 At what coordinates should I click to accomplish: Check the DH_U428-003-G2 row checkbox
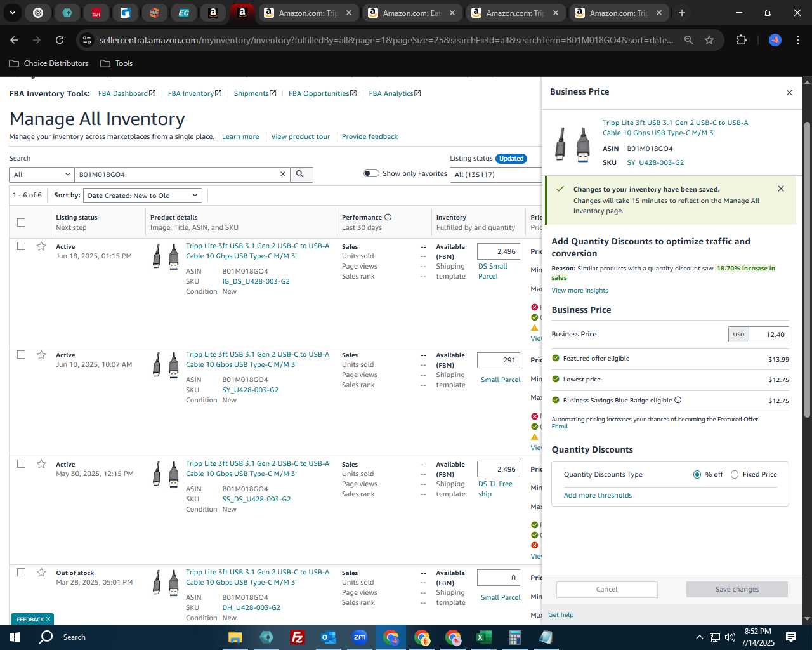21,572
